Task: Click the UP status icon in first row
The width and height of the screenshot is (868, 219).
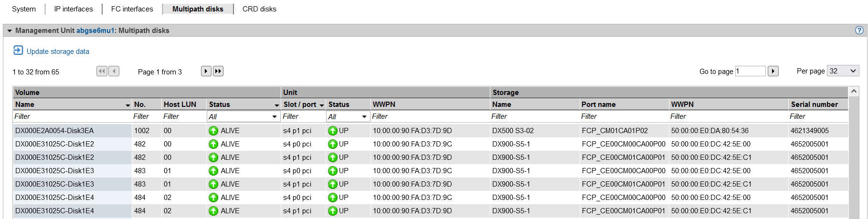Action: click(333, 131)
